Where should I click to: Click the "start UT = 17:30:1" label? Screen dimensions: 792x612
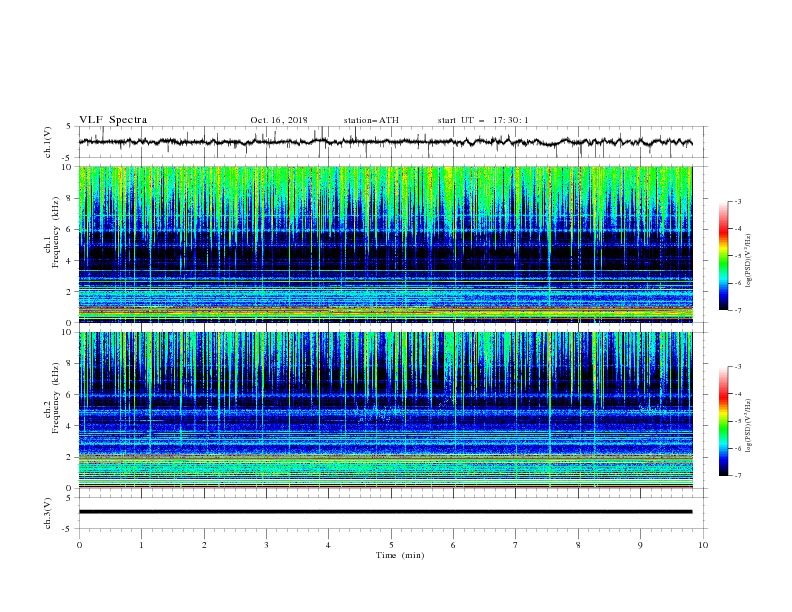(483, 120)
